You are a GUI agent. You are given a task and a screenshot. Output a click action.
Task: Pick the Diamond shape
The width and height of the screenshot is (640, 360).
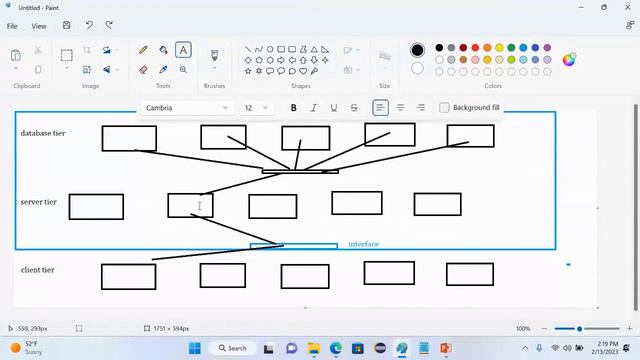(x=248, y=60)
